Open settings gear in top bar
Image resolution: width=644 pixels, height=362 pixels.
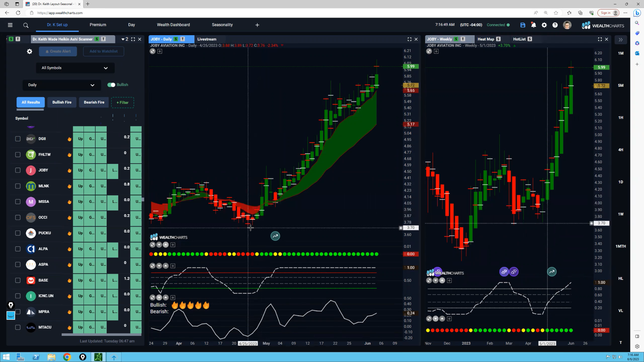(x=544, y=25)
